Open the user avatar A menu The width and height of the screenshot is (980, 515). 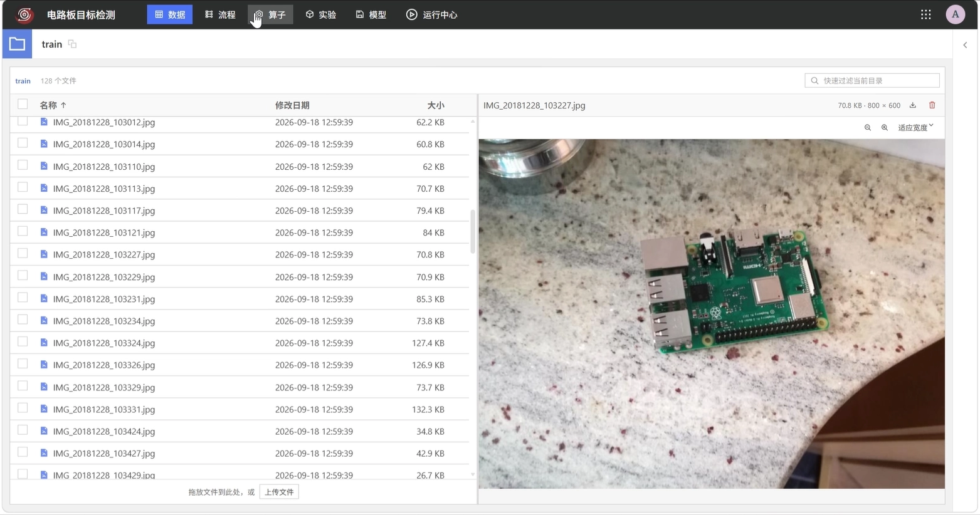956,14
